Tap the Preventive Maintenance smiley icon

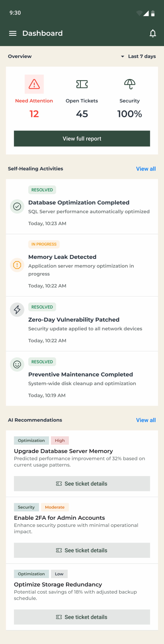17,365
